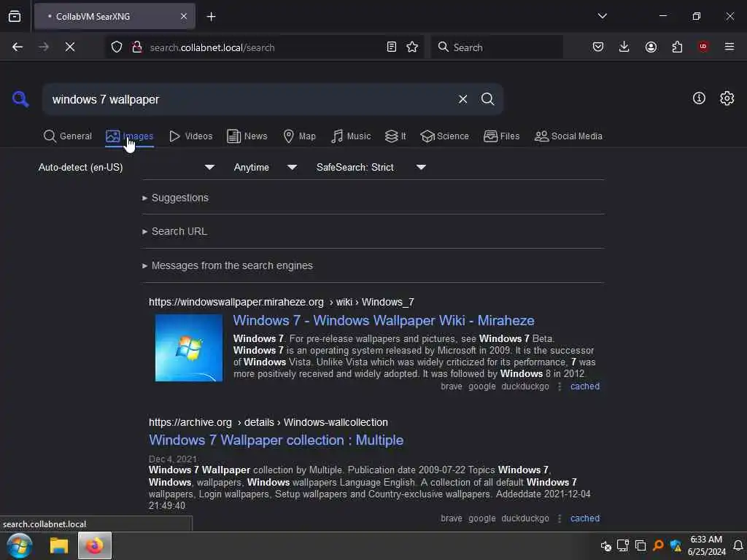This screenshot has height=560, width=747.
Task: Open a new browser tab
Action: [x=211, y=17]
